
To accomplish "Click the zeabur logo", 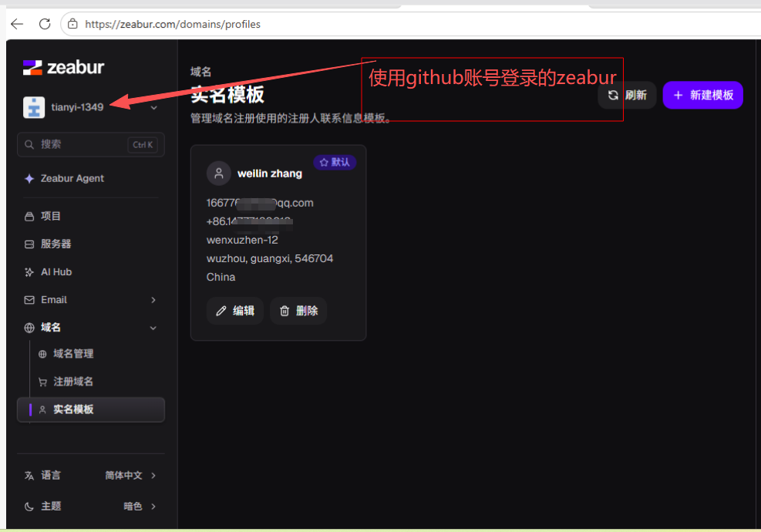I will click(63, 68).
